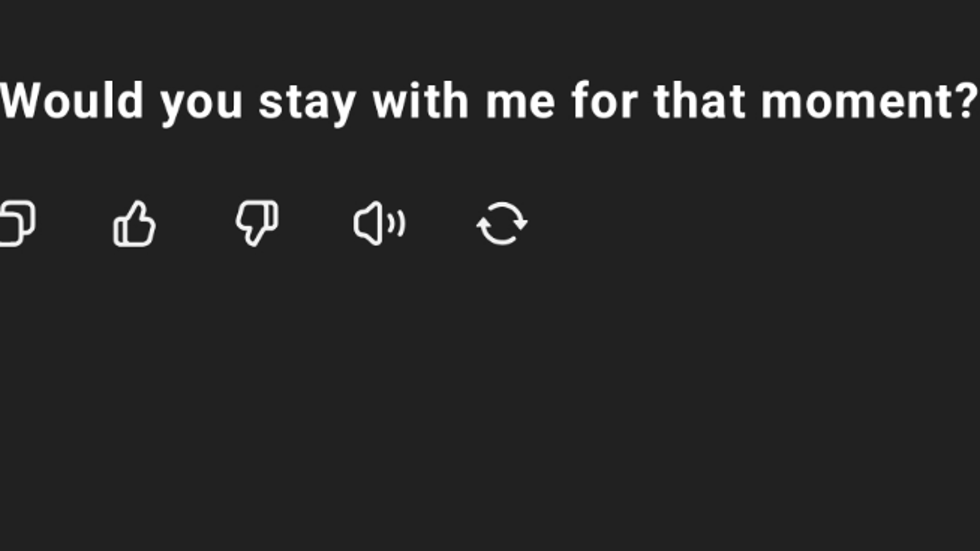Image resolution: width=980 pixels, height=551 pixels.
Task: Mark the message as a good response
Action: (134, 224)
